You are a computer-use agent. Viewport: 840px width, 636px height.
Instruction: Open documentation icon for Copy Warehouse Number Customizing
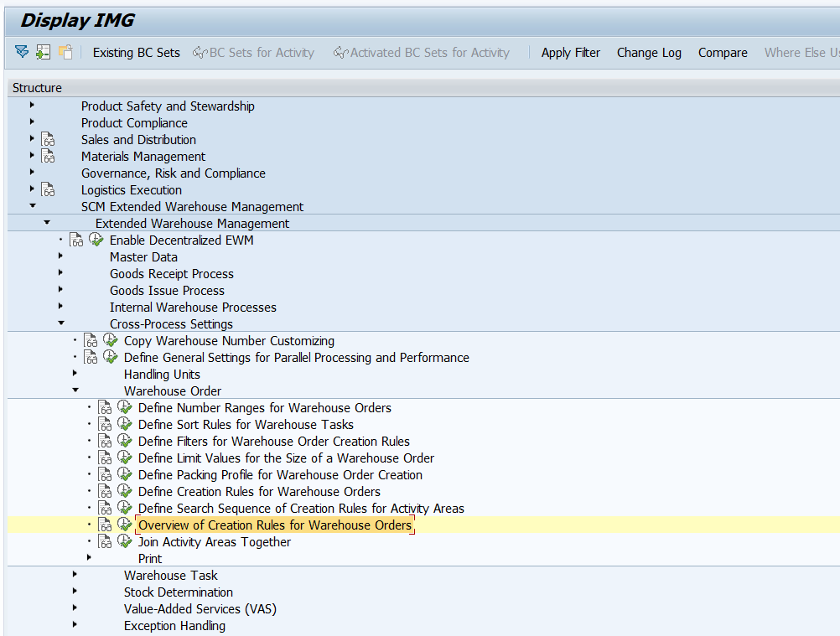(x=91, y=341)
